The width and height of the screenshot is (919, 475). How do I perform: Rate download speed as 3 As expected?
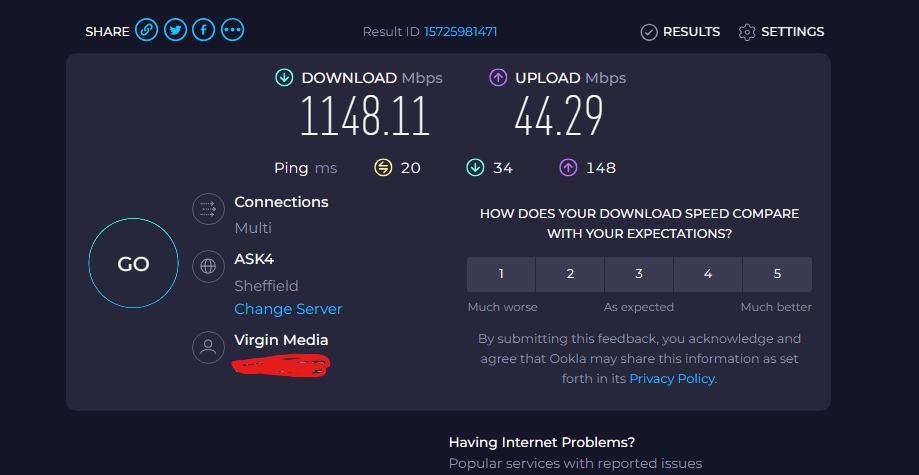pos(639,274)
